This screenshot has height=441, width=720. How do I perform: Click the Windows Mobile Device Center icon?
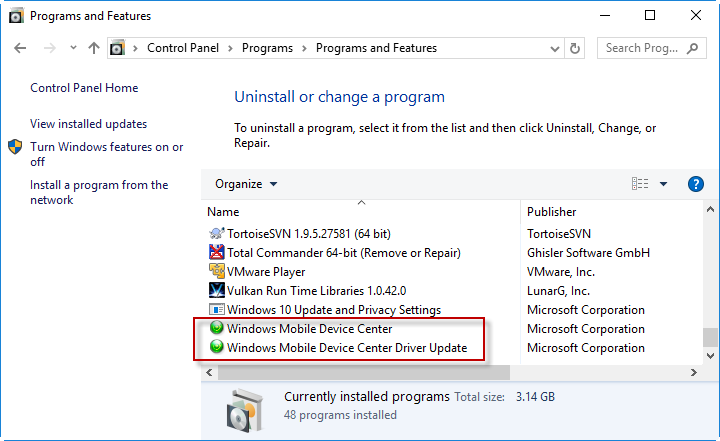click(x=216, y=328)
